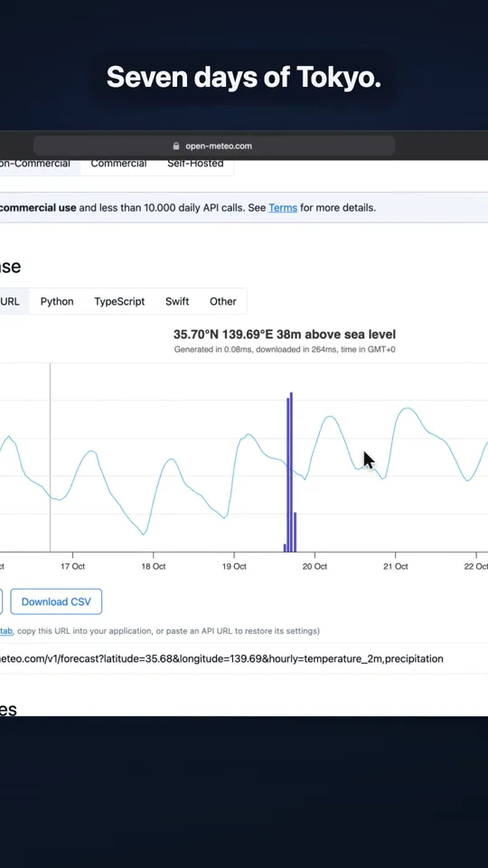Click the open-meteo.com address bar
The height and width of the screenshot is (868, 488).
(214, 146)
